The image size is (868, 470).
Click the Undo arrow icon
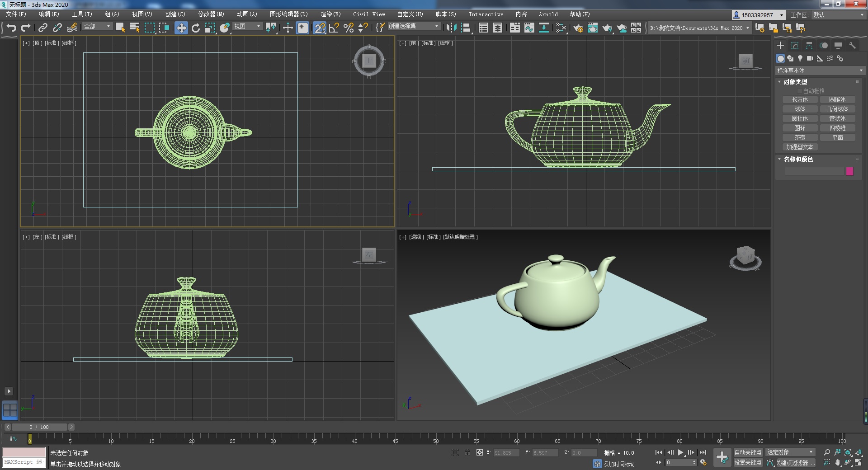pos(11,28)
